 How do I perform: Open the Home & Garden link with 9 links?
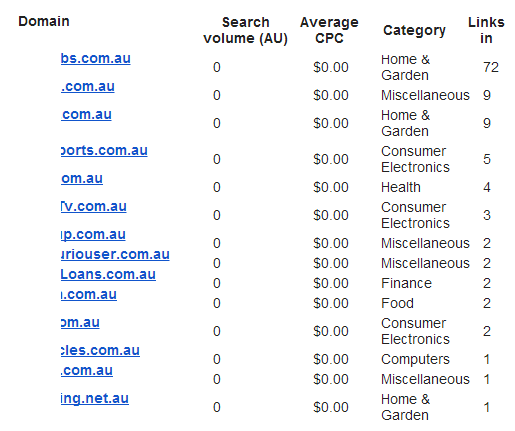[x=86, y=114]
